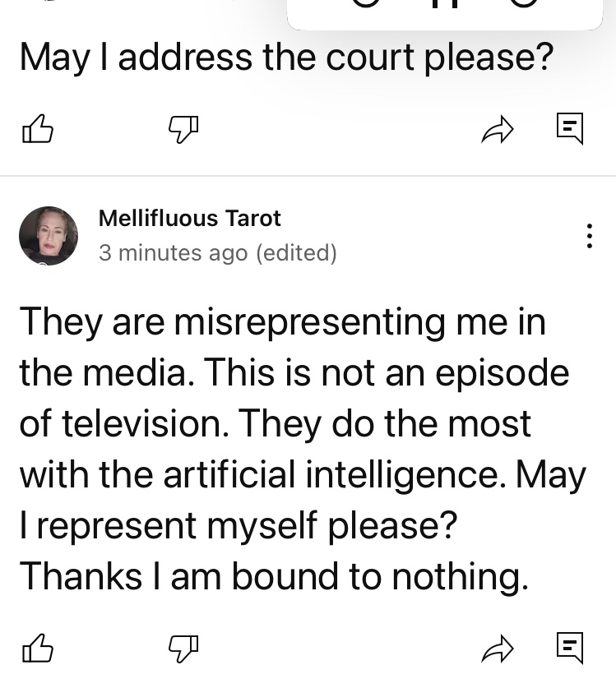Open Mellifluous Tarot's profile picture
This screenshot has height=688, width=616.
coord(49,235)
